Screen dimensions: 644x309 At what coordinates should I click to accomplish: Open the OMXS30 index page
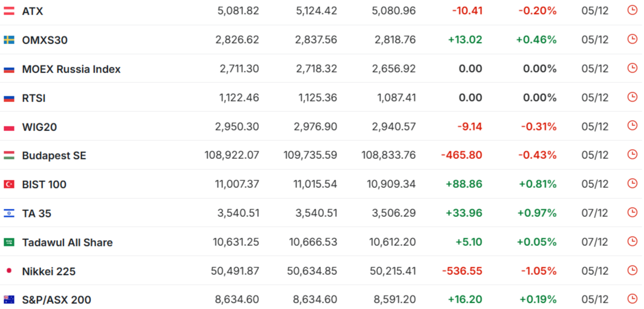[45, 40]
